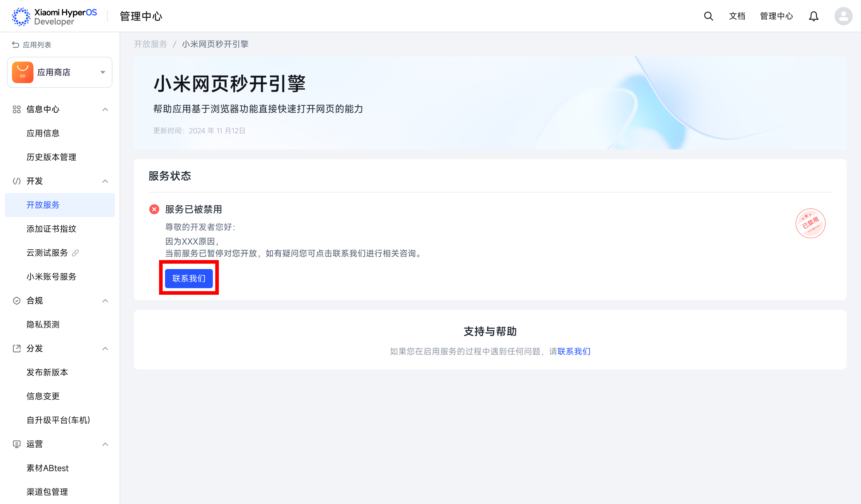
Task: Click the blue 联系我们 button
Action: coord(189,279)
